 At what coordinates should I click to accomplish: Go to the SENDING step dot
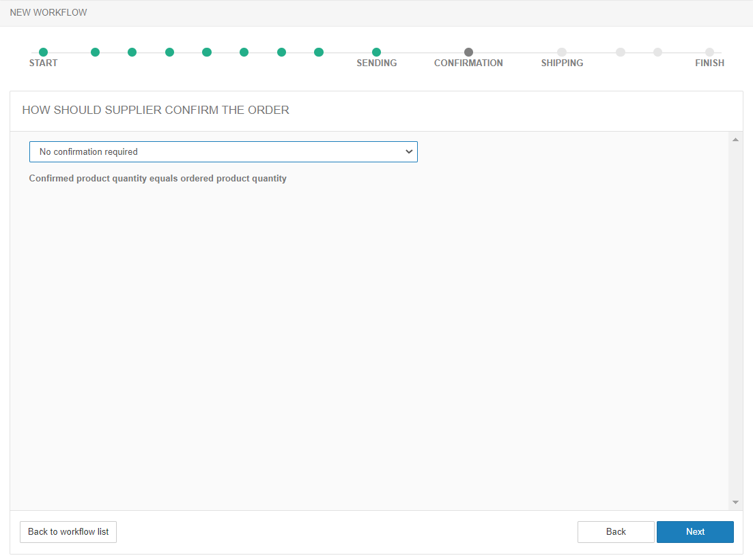pos(376,53)
